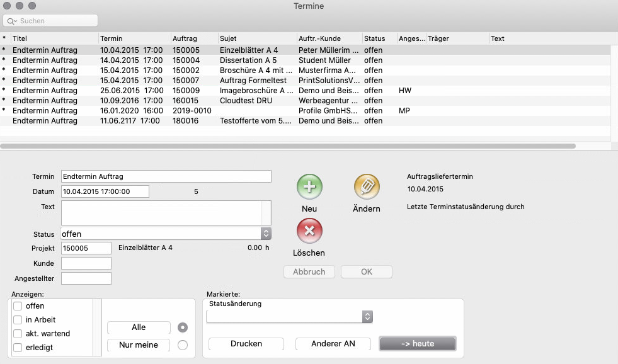Click the green Neu plus icon
This screenshot has height=364, width=618.
(309, 187)
